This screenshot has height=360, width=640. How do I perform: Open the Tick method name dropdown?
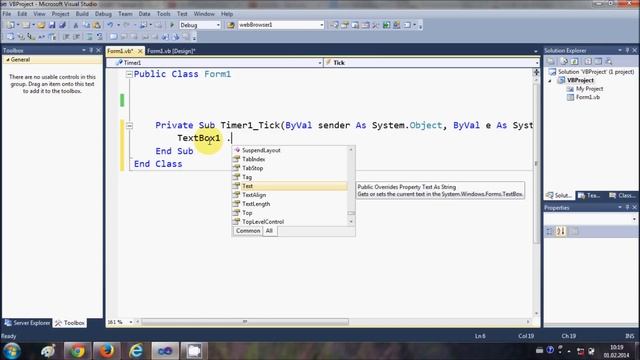tap(536, 63)
